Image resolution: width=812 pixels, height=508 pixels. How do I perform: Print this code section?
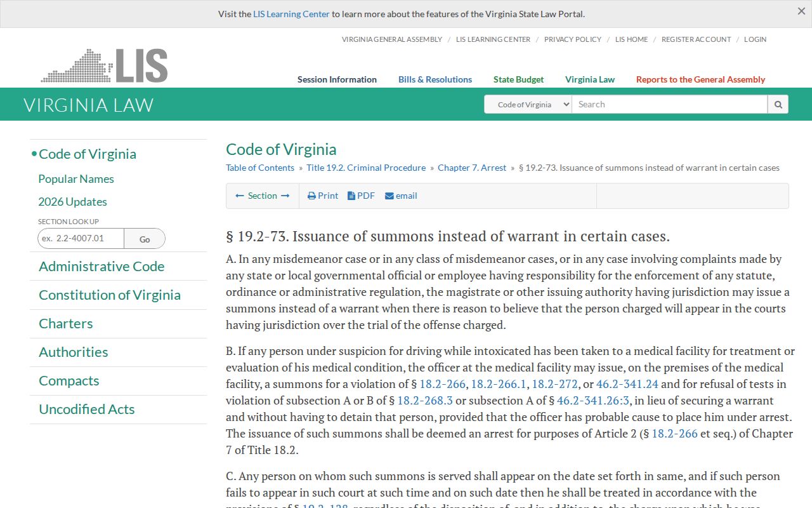click(x=323, y=196)
